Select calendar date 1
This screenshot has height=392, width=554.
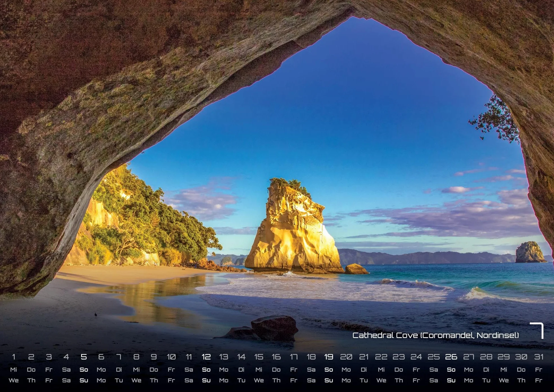pyautogui.click(x=14, y=357)
